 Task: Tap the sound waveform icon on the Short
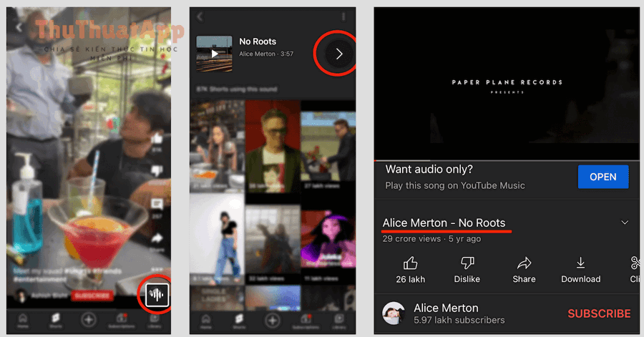[x=157, y=294]
